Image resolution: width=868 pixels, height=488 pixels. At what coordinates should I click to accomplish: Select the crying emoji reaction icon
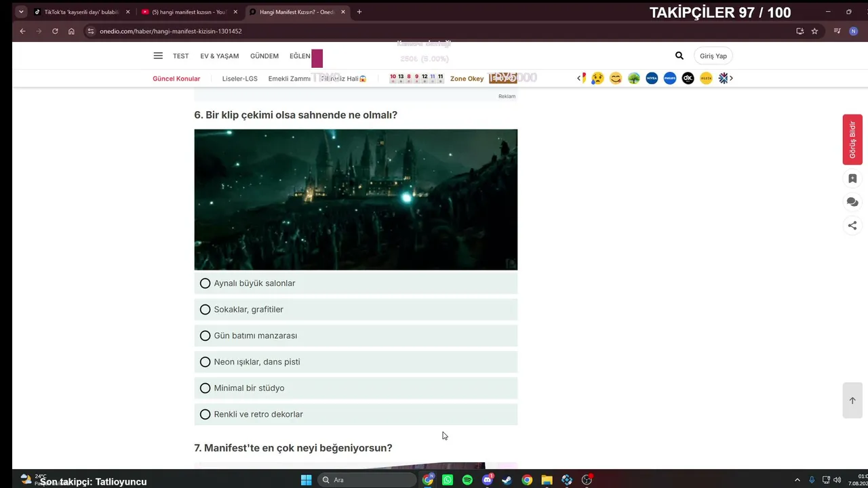pos(597,78)
